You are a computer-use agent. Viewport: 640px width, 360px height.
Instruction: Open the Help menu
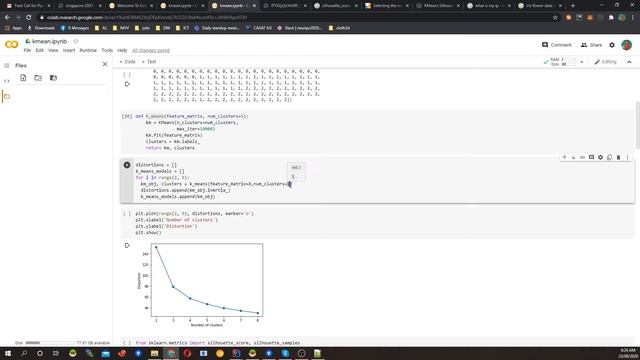(122, 50)
